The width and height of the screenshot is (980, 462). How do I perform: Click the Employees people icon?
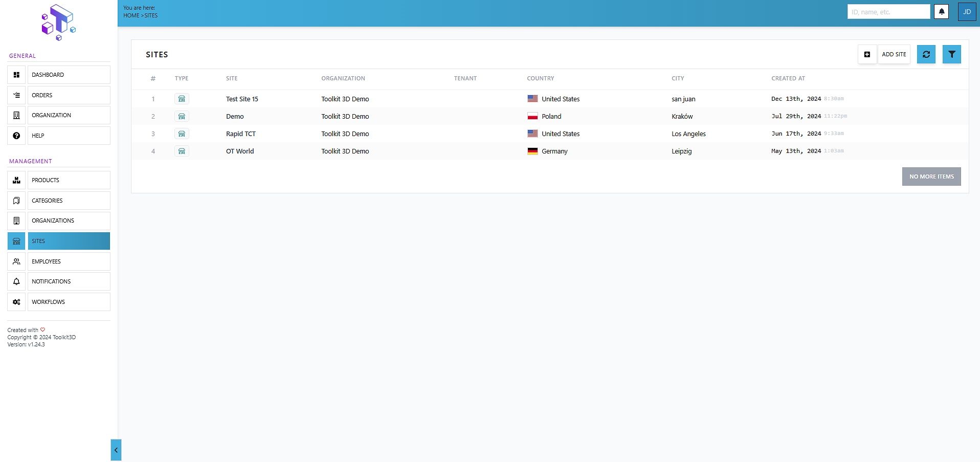pyautogui.click(x=16, y=261)
